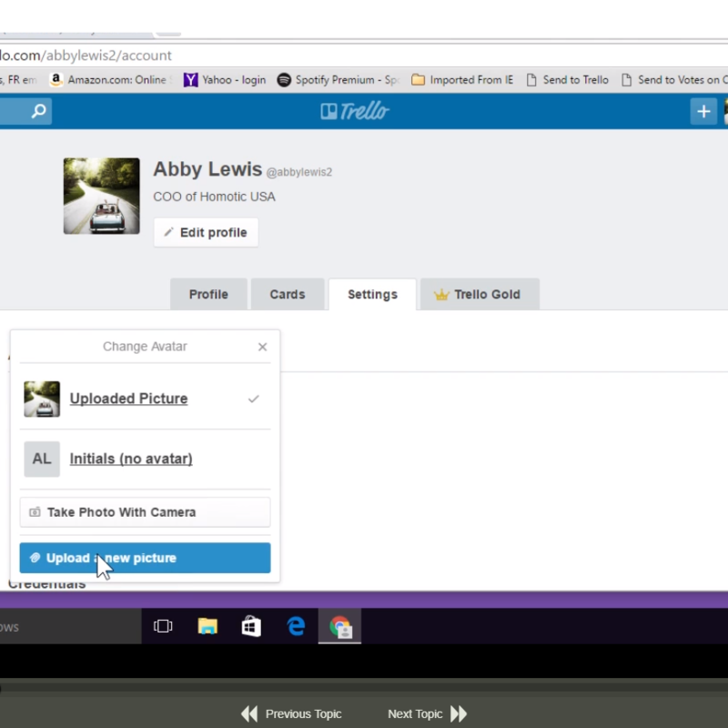Click Chrome icon on taskbar

(339, 626)
